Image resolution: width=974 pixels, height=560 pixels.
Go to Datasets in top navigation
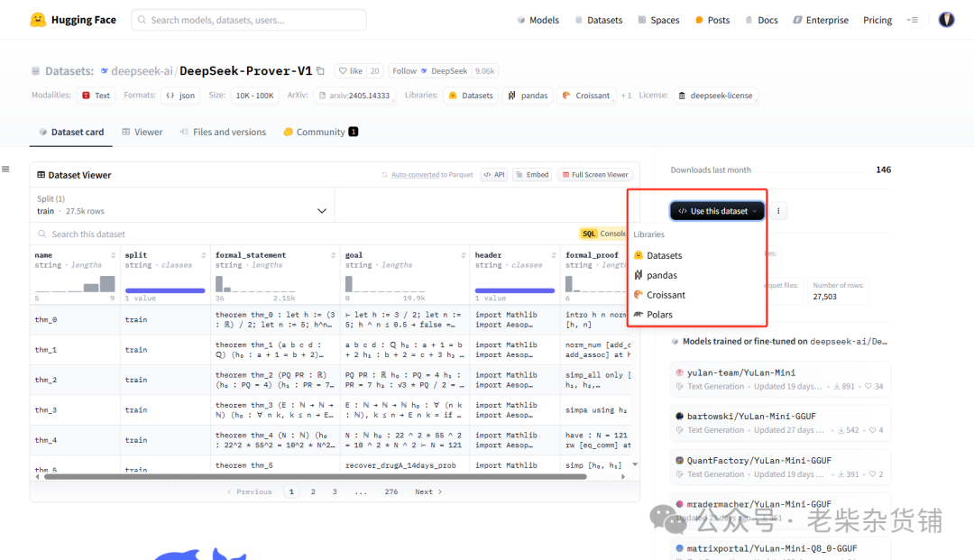(598, 20)
